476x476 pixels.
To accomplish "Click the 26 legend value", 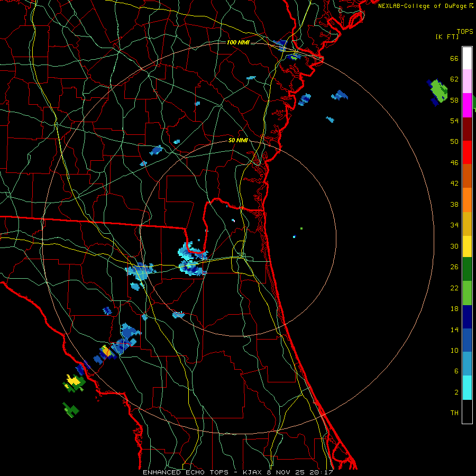I will click(454, 267).
